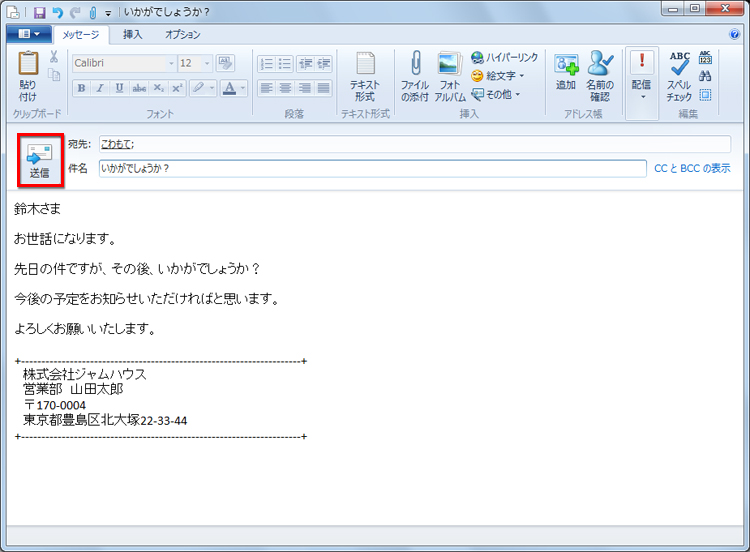Click the font color A button
The width and height of the screenshot is (750, 552).
[x=230, y=88]
